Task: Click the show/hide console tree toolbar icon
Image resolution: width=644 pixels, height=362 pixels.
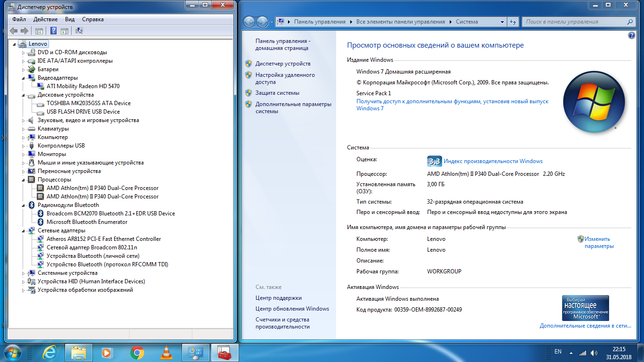Action: click(39, 31)
